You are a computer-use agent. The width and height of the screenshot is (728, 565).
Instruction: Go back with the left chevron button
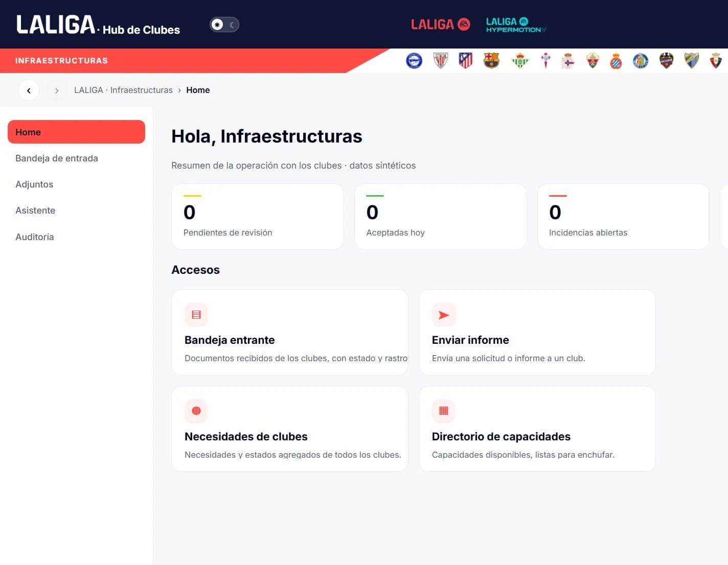point(29,90)
